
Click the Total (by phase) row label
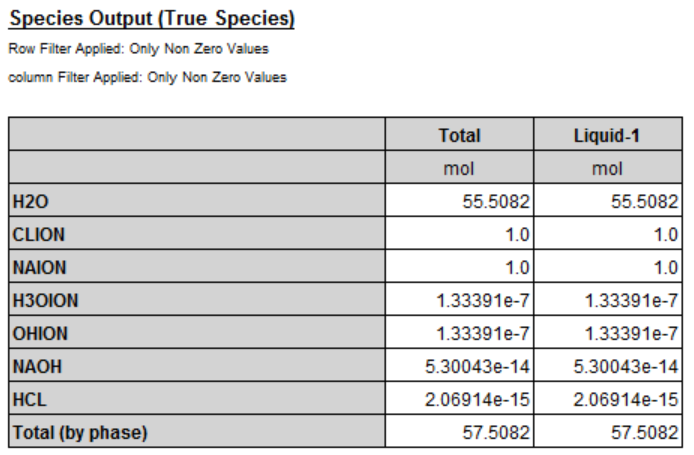(80, 432)
